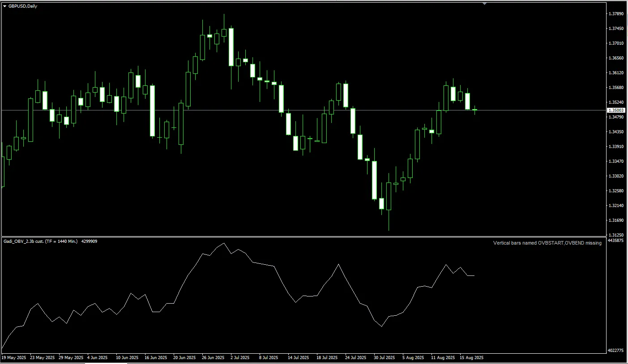
Task: Click the 24 Jul 2025 date label
Action: click(x=356, y=358)
